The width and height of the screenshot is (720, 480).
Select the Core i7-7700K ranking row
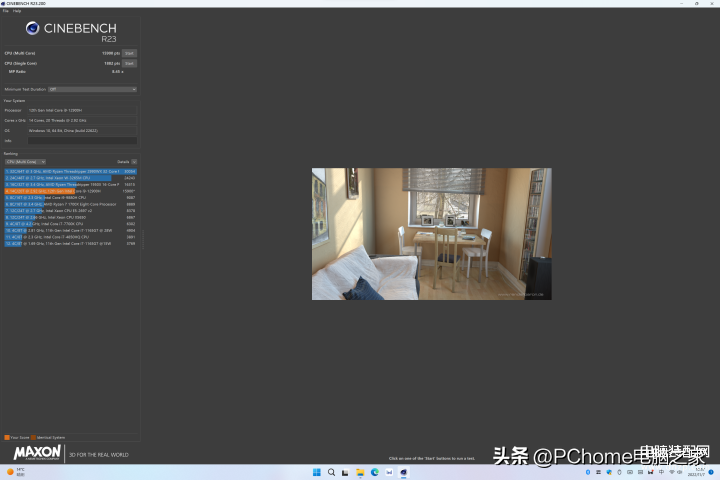click(x=71, y=224)
